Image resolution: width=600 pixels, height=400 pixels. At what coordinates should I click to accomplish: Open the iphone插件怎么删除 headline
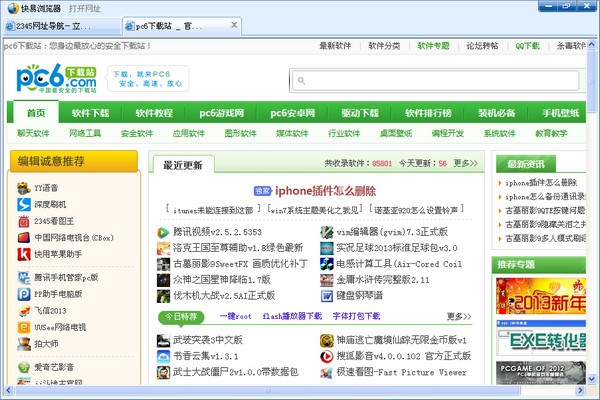tap(325, 191)
